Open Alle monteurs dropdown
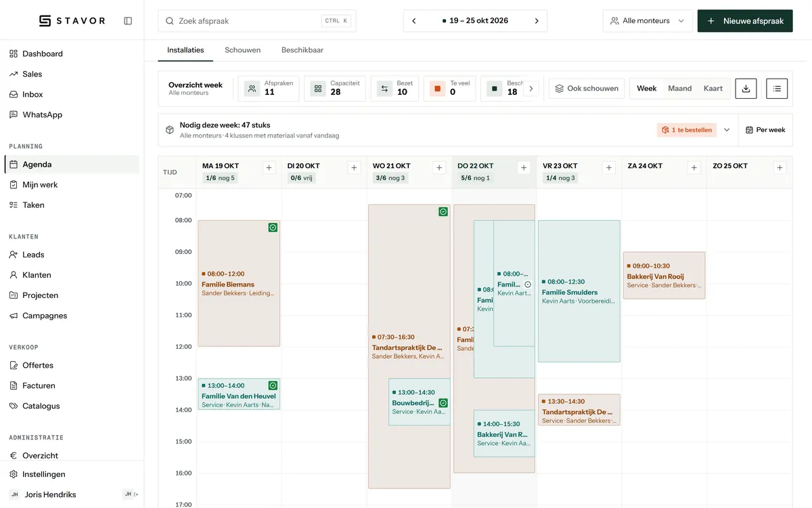This screenshot has height=508, width=812. [x=648, y=21]
